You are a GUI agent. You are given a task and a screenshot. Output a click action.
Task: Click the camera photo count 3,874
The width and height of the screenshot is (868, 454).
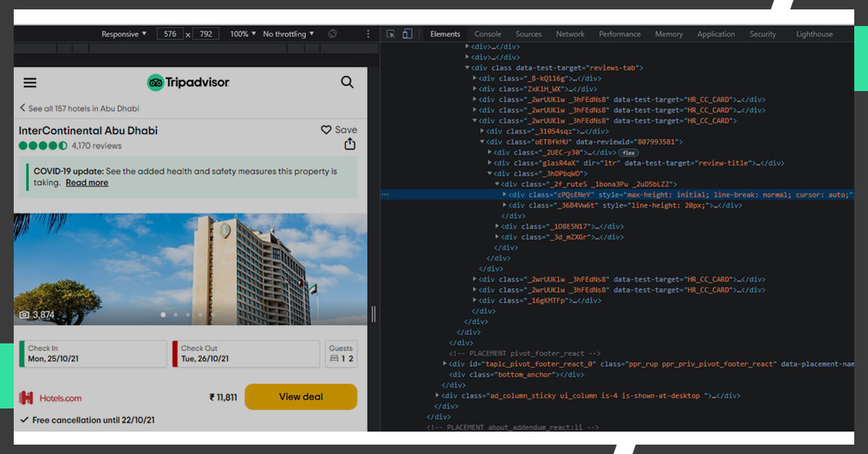tap(37, 315)
